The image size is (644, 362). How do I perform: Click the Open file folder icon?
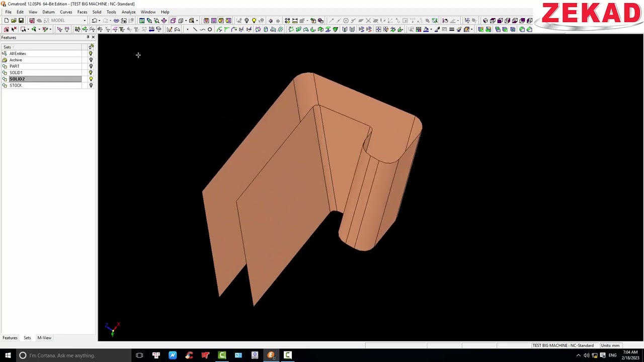(x=14, y=21)
